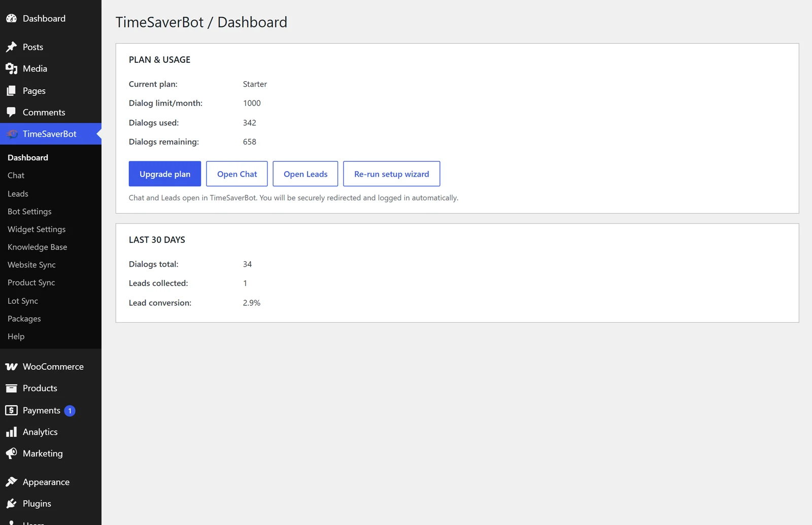Click the Analytics bar chart icon
The height and width of the screenshot is (525, 812).
[11, 432]
